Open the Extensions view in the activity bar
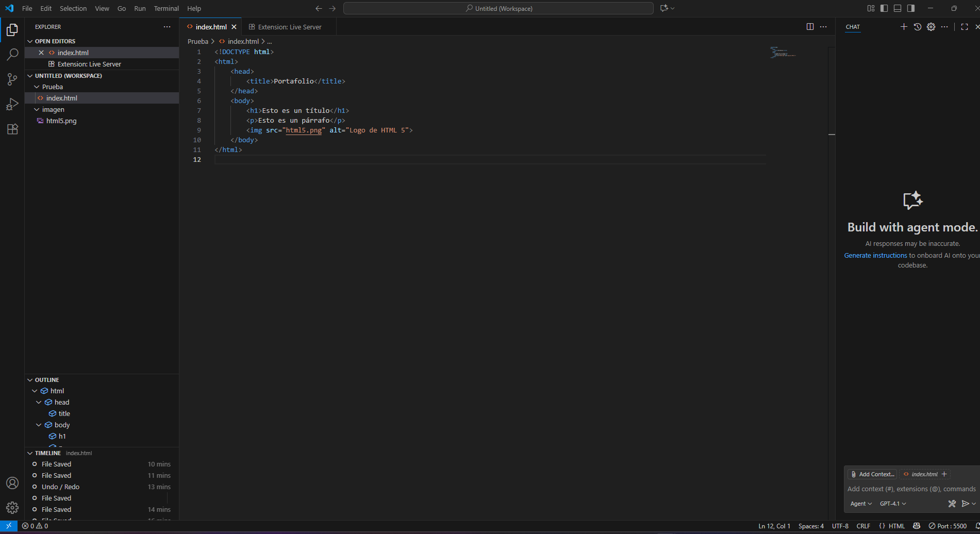 [12, 129]
